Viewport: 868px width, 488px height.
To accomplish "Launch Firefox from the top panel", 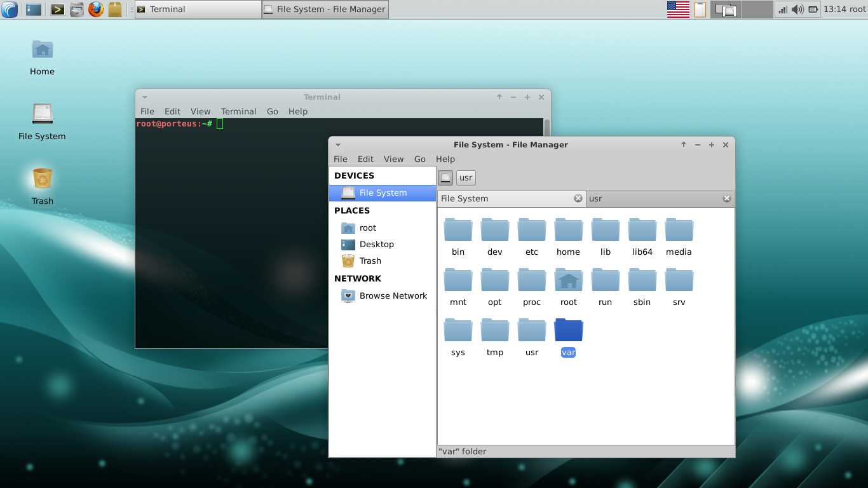I will [96, 10].
